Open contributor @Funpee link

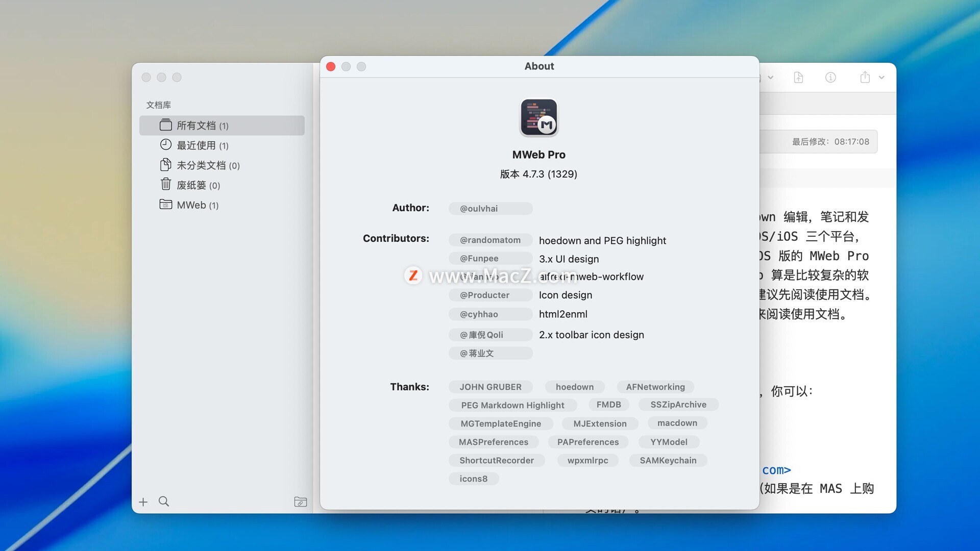(491, 259)
